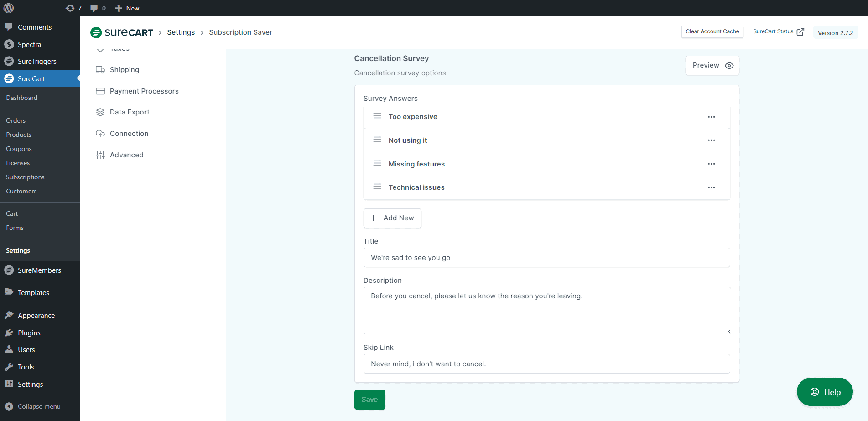The width and height of the screenshot is (868, 421).
Task: Open the SureMembers menu
Action: [x=39, y=270]
